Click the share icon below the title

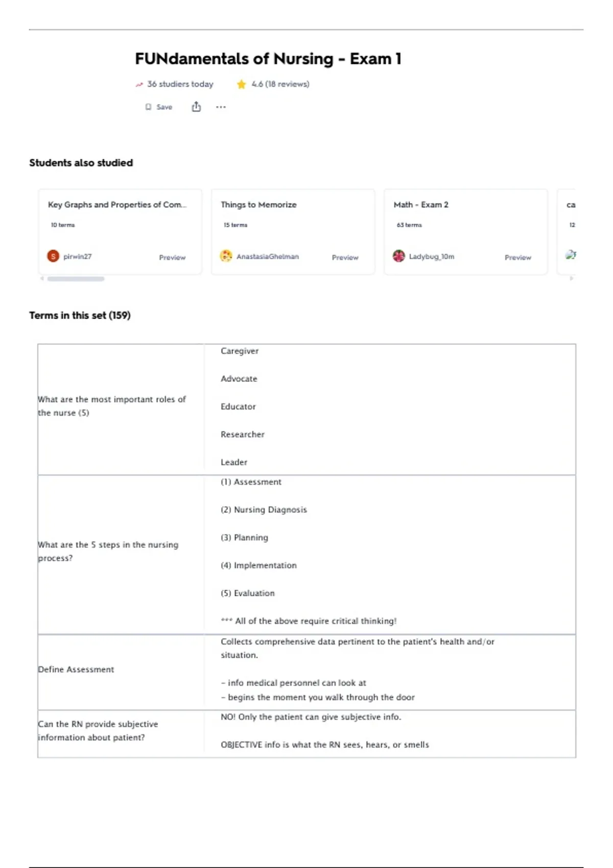(x=196, y=107)
